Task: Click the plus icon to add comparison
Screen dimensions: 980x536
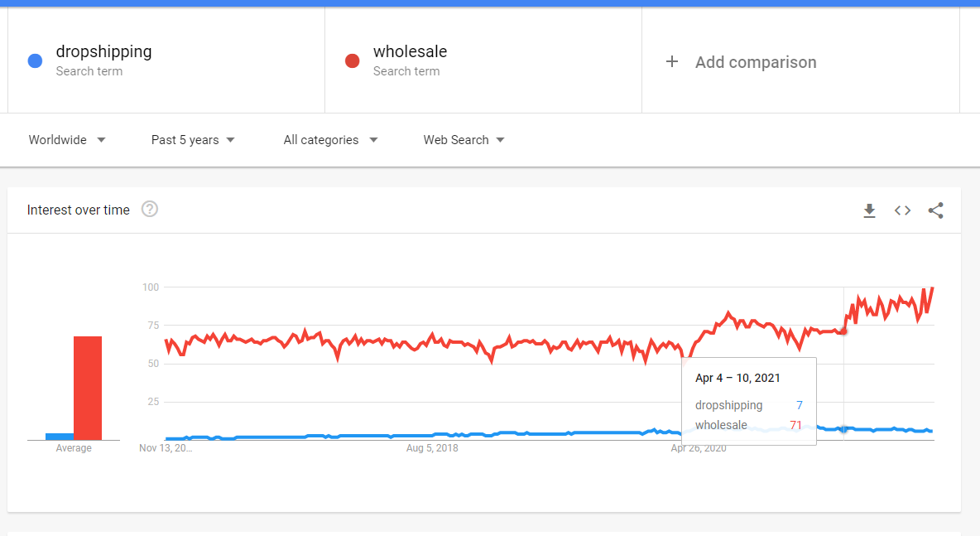Action: 672,62
